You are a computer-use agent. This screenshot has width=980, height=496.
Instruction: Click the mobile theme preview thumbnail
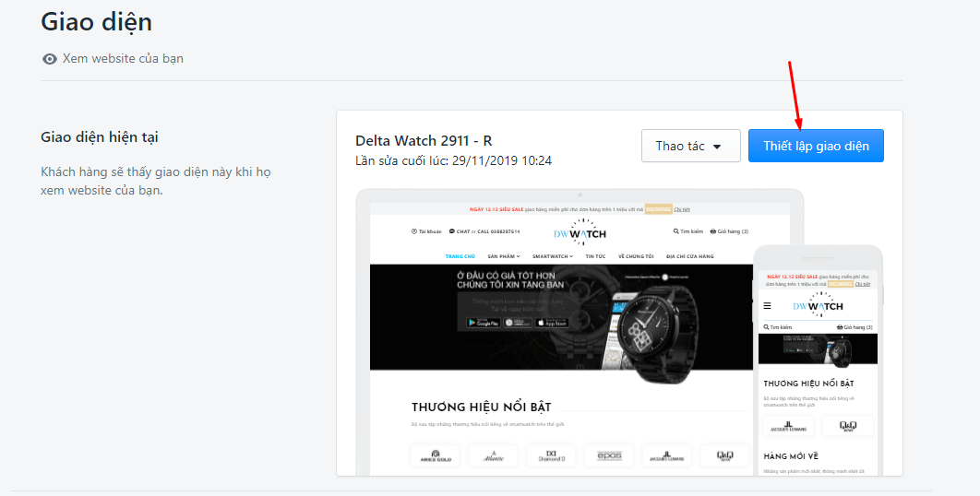click(818, 361)
